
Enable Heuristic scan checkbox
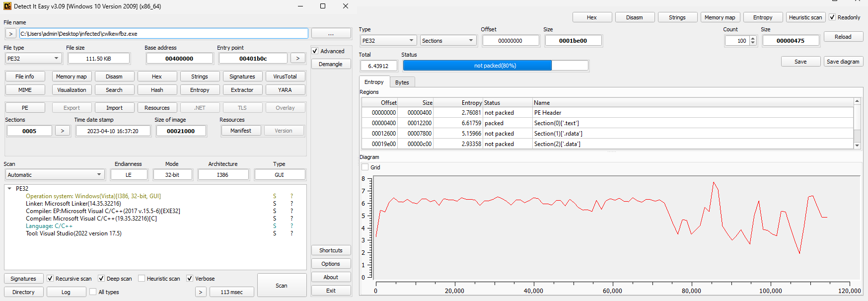[142, 279]
